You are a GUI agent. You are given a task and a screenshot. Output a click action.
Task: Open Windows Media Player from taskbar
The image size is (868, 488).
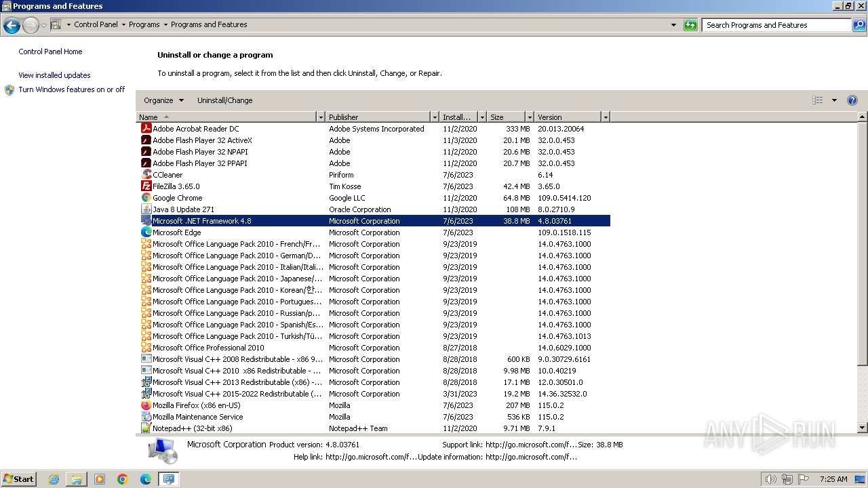100,479
